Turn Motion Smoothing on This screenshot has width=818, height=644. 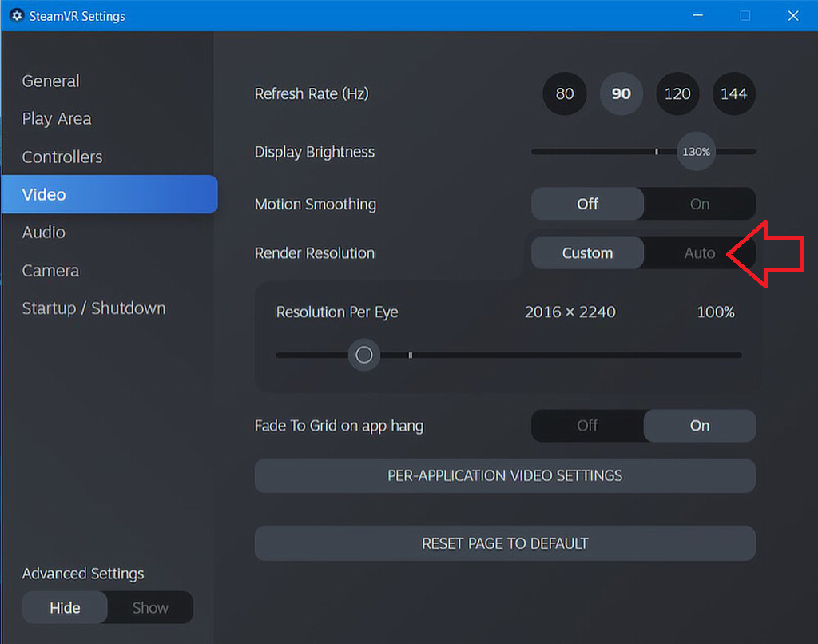(x=698, y=204)
